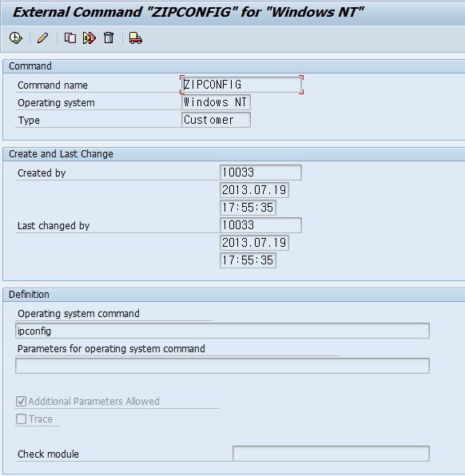Image resolution: width=465 pixels, height=476 pixels.
Task: Click the Check module input field
Action: (331, 454)
